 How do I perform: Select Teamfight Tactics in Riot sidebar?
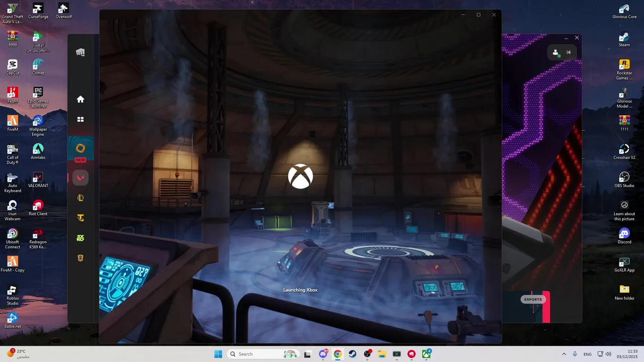pos(80,218)
